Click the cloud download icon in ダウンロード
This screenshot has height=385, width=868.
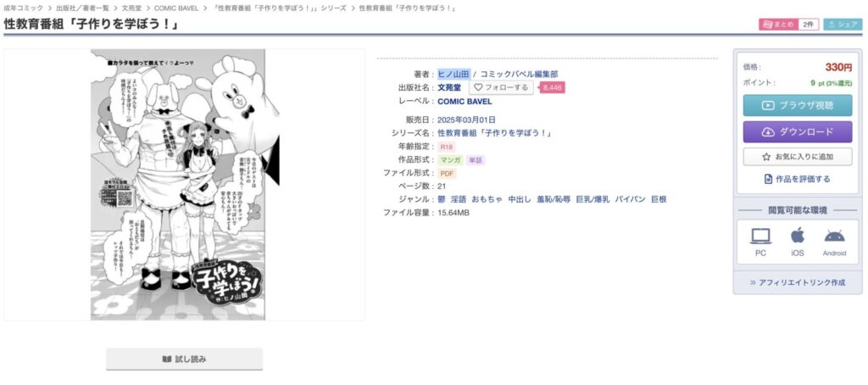click(x=768, y=131)
